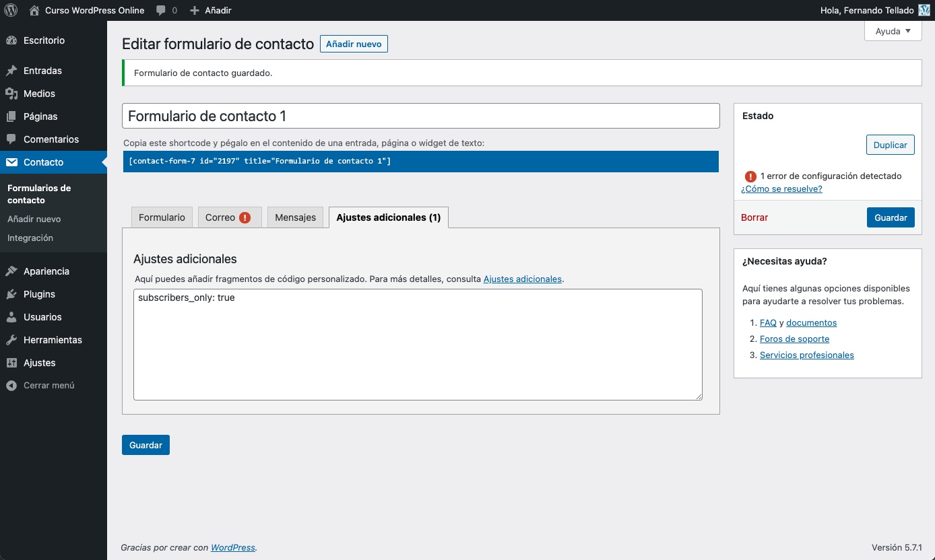Click into the additional settings textarea
The width and height of the screenshot is (935, 560).
point(418,345)
